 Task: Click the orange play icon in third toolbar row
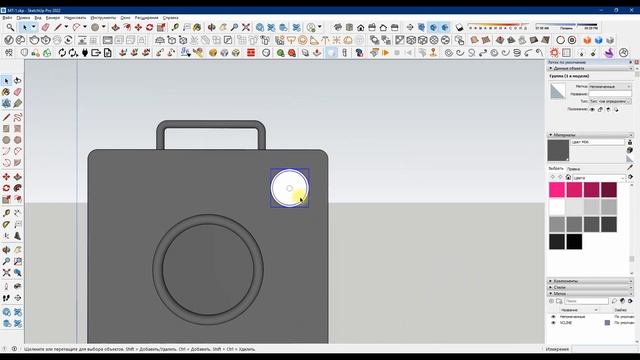click(x=385, y=53)
